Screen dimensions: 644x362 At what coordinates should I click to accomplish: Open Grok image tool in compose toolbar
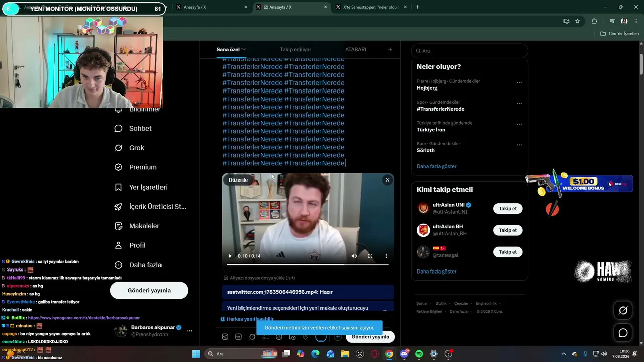click(x=252, y=337)
